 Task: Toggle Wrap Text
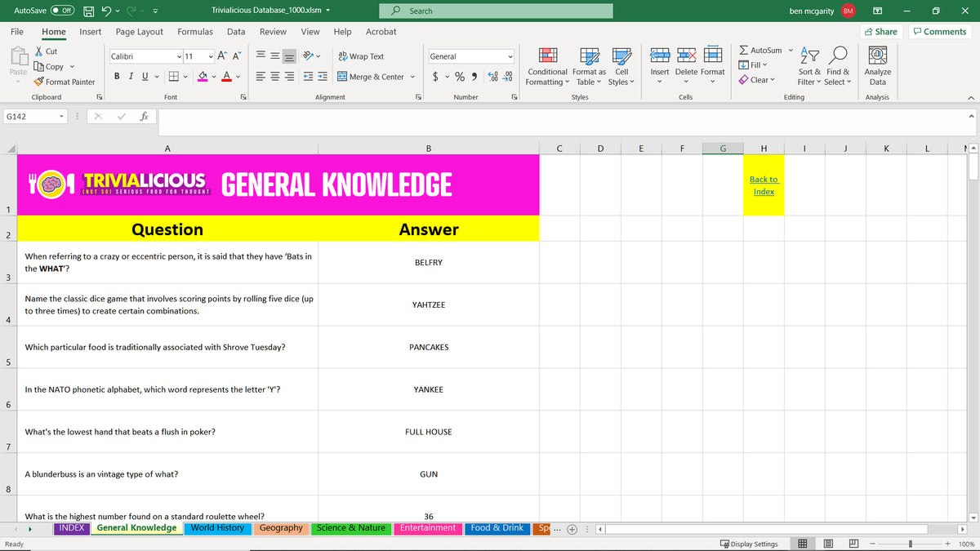[x=360, y=56]
